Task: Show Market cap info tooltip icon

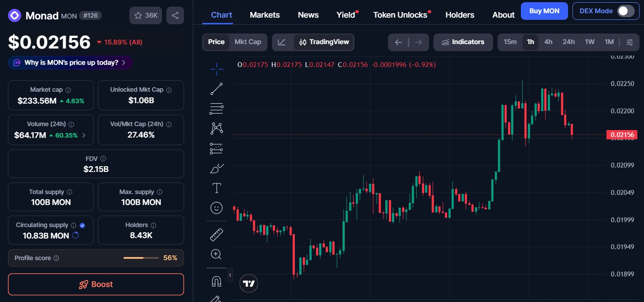Action: 68,90
